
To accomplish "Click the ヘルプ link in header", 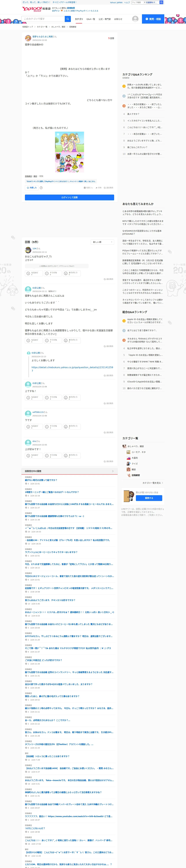I will click(127, 2).
